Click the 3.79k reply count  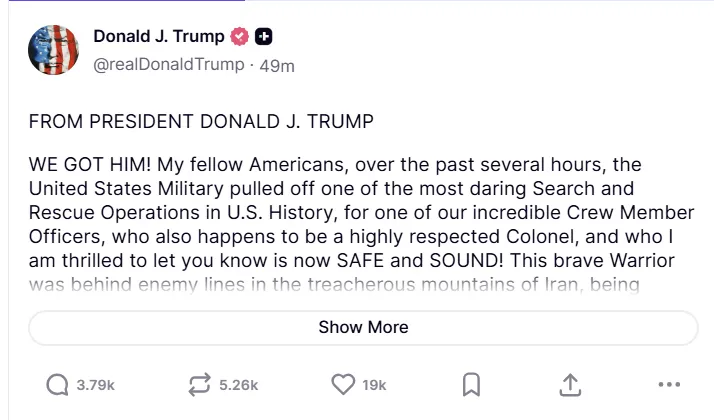96,384
